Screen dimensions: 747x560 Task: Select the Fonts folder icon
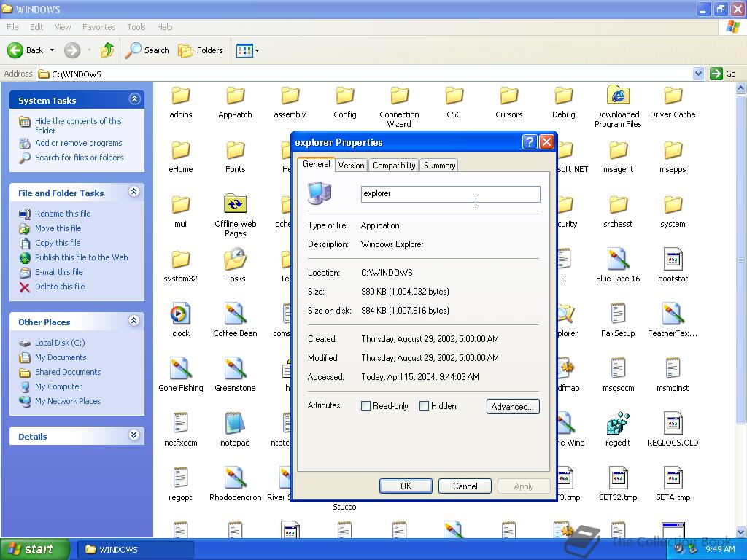pos(235,150)
